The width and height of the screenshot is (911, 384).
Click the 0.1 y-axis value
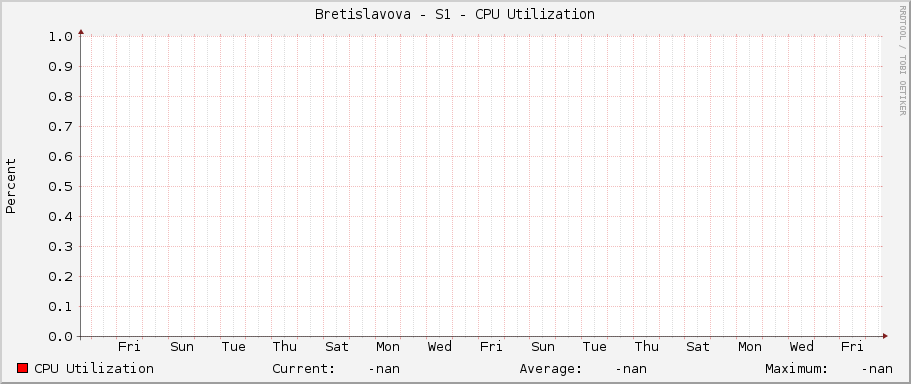click(x=60, y=307)
